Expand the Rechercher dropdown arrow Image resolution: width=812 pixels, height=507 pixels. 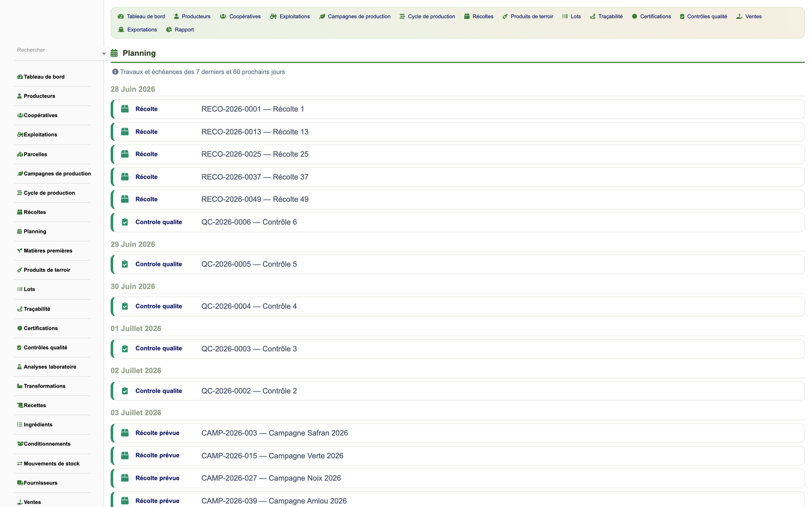pyautogui.click(x=104, y=54)
